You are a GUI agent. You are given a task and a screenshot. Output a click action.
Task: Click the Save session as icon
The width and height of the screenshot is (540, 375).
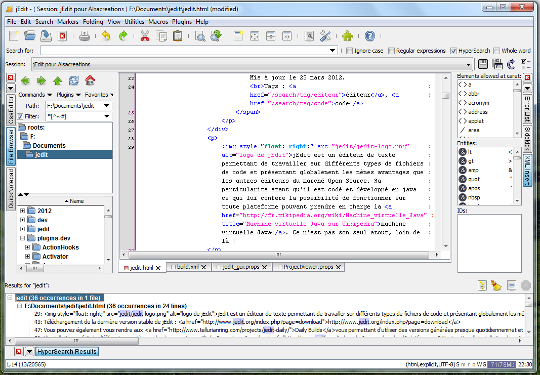[x=497, y=64]
